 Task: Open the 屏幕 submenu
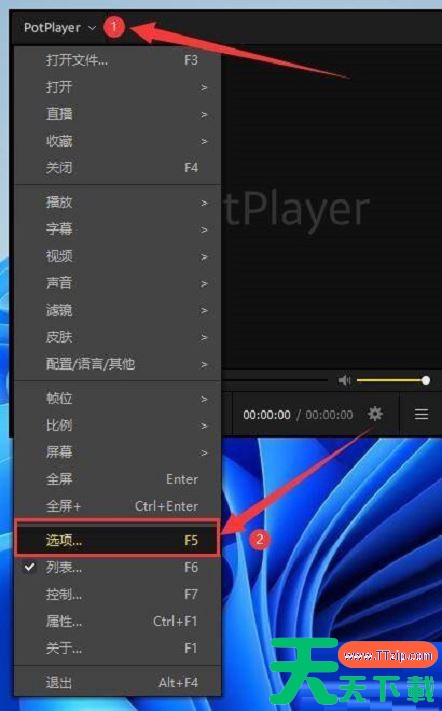tap(118, 452)
